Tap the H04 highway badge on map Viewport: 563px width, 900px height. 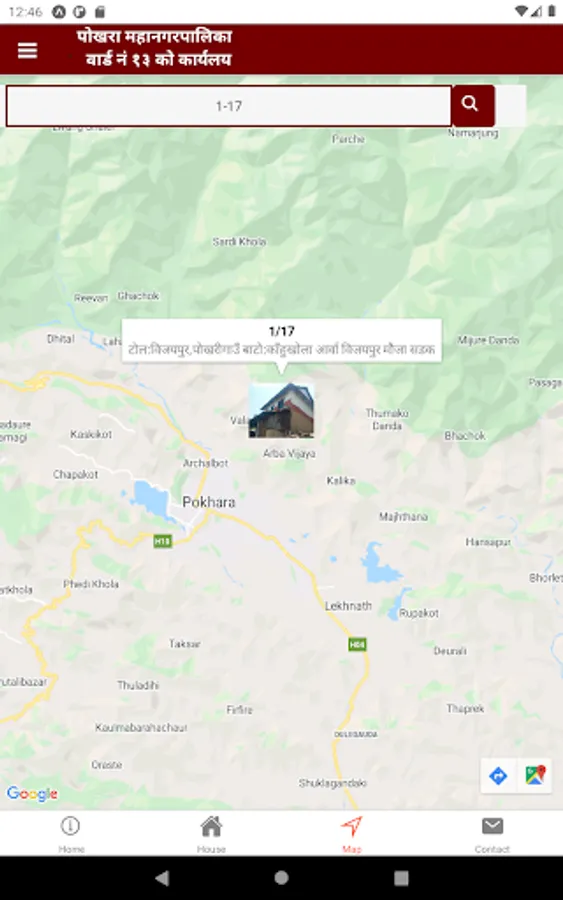tap(358, 644)
